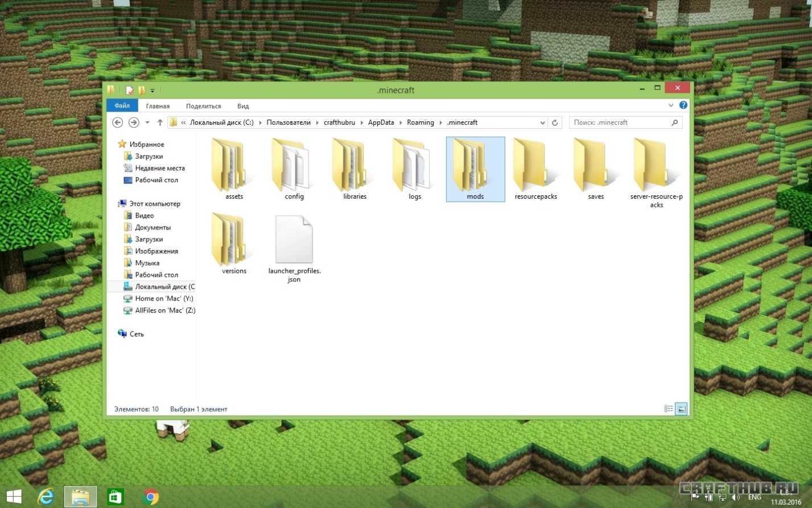Select the server-resource-packs folder icon

652,166
